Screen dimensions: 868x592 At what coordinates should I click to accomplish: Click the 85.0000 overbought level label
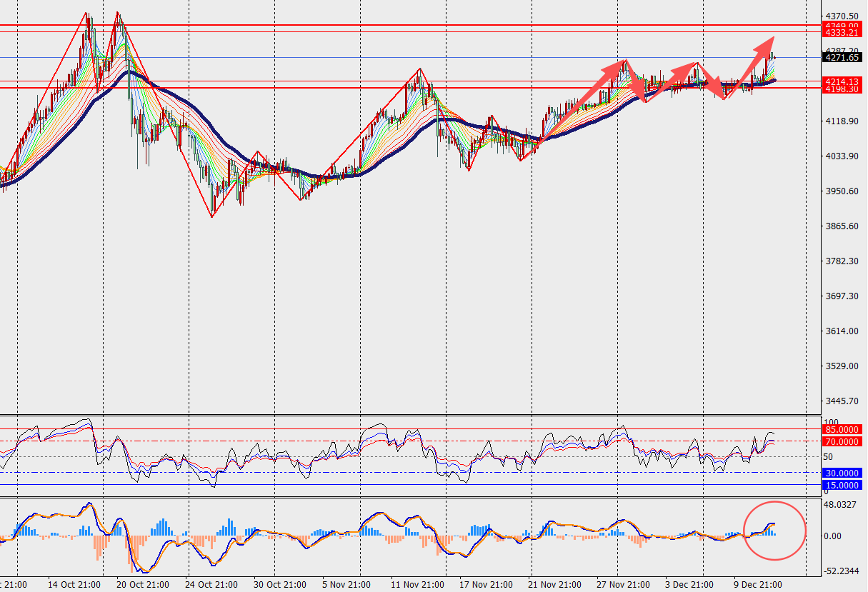[842, 429]
